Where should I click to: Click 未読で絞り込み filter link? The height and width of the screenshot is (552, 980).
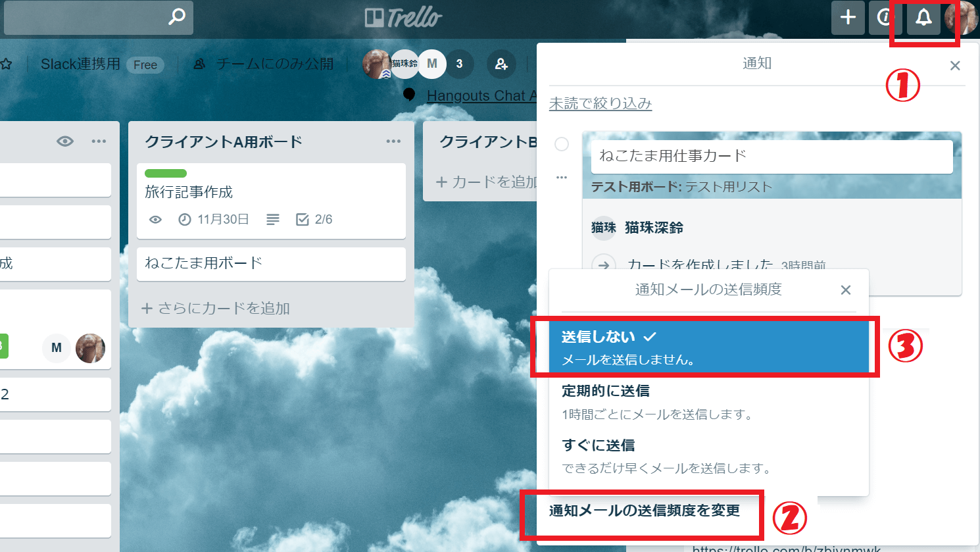pyautogui.click(x=600, y=104)
